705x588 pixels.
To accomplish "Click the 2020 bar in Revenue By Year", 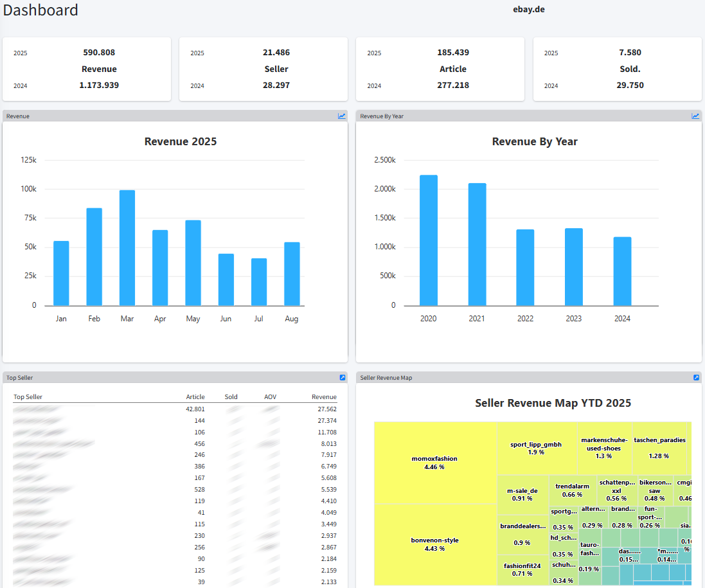I will coord(429,240).
